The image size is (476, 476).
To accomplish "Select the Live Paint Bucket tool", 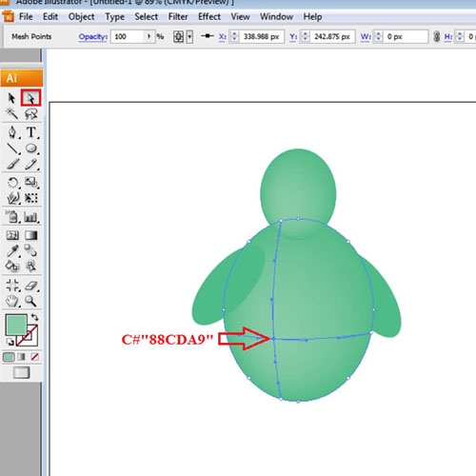I will (x=12, y=266).
